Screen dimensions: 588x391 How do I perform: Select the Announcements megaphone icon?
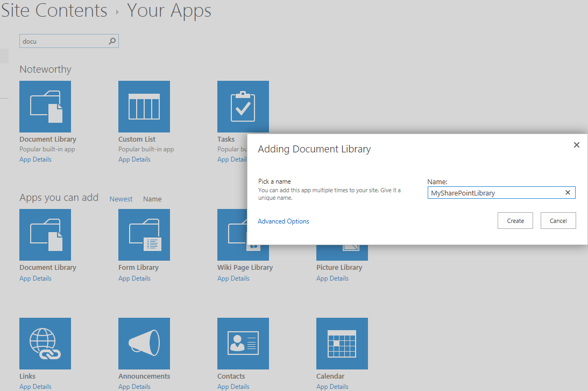pos(144,344)
